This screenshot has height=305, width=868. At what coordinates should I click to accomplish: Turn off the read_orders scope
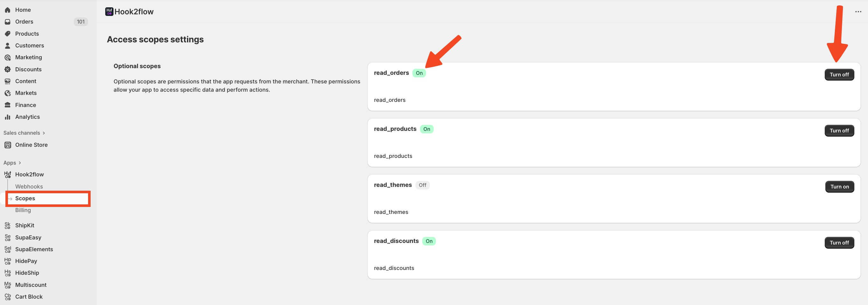tap(839, 74)
